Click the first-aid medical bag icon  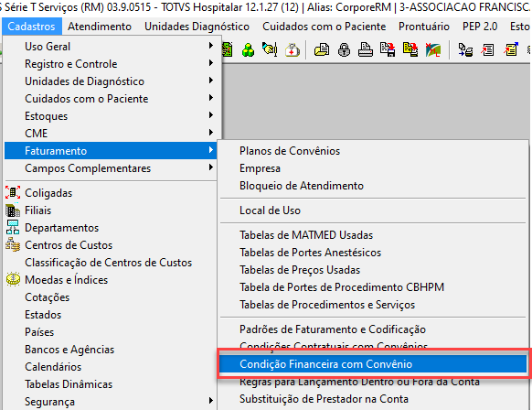[x=293, y=50]
